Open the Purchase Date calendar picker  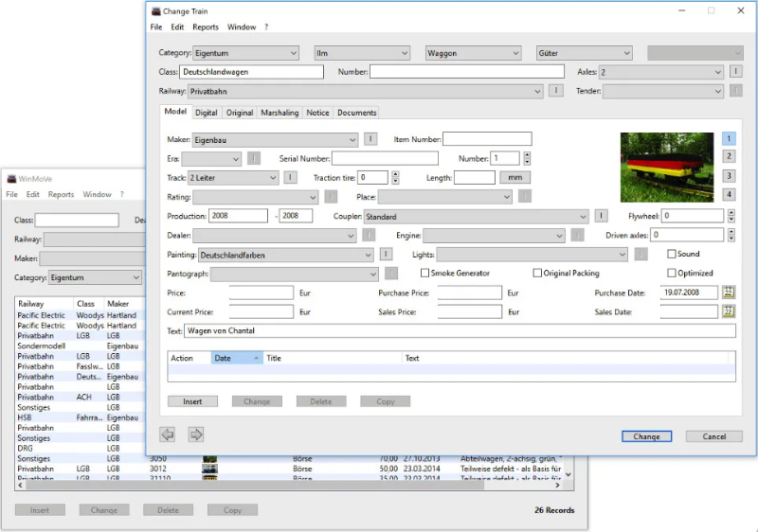pos(728,293)
